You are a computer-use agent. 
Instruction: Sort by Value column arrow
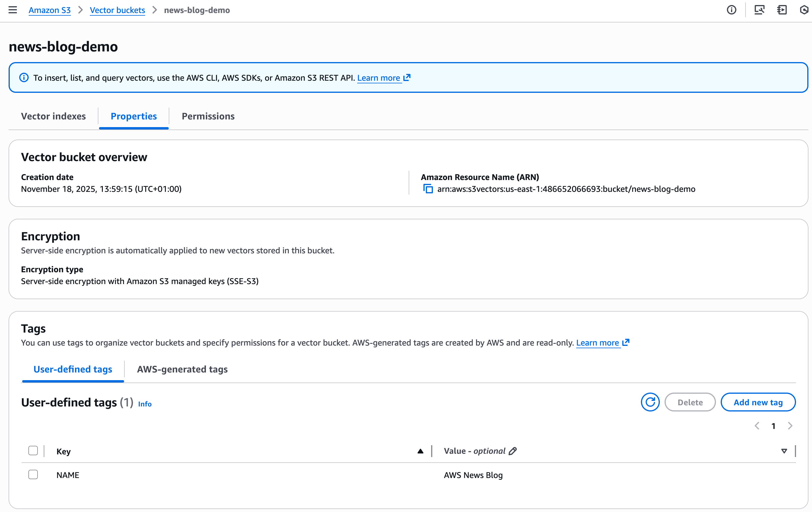[x=784, y=451]
